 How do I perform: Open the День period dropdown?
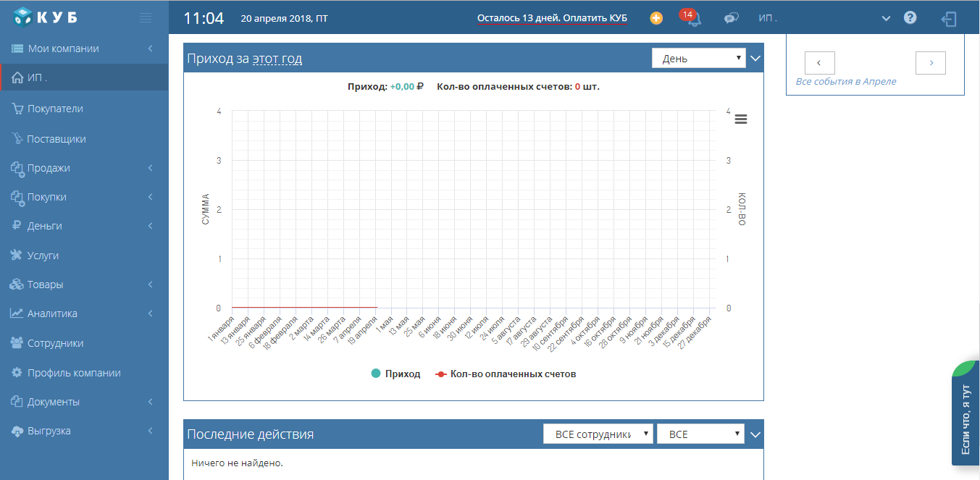pos(698,59)
